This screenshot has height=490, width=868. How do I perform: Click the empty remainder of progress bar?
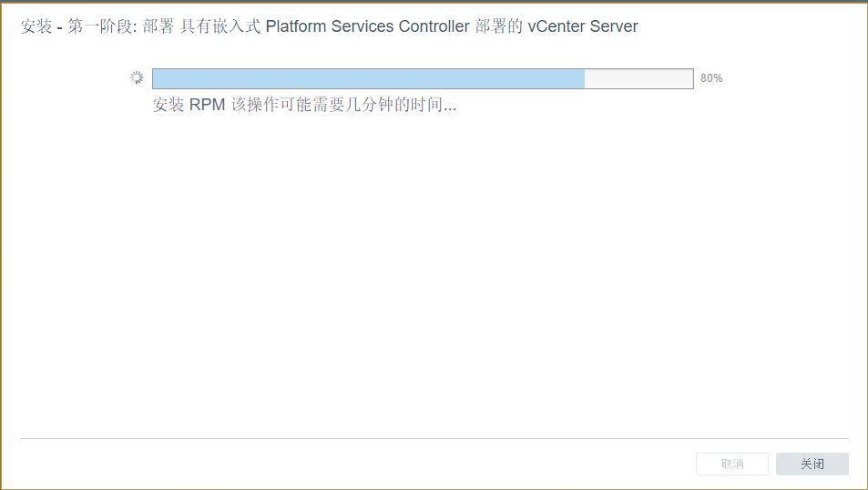click(638, 78)
